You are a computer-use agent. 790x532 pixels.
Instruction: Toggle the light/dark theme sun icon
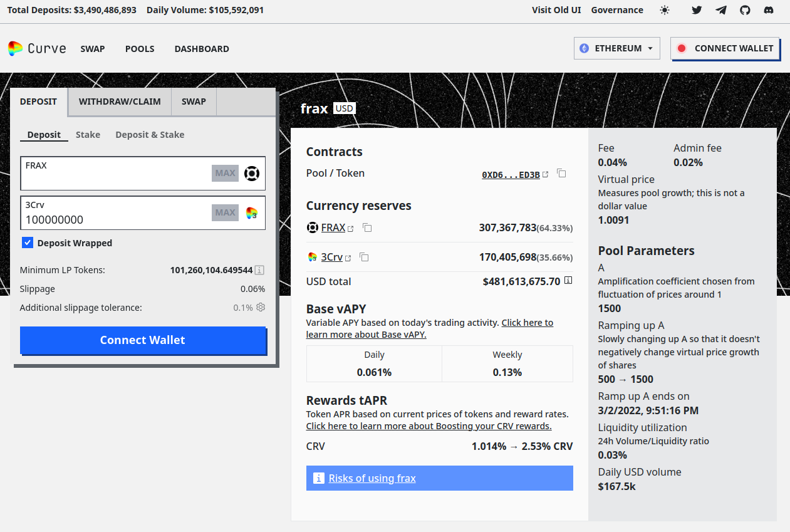665,10
